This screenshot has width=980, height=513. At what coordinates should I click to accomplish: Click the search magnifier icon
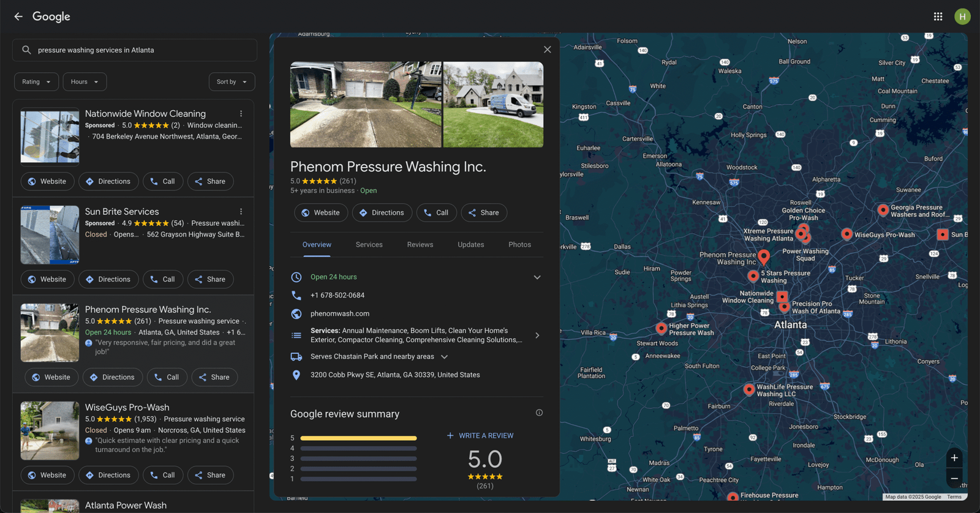[26, 50]
